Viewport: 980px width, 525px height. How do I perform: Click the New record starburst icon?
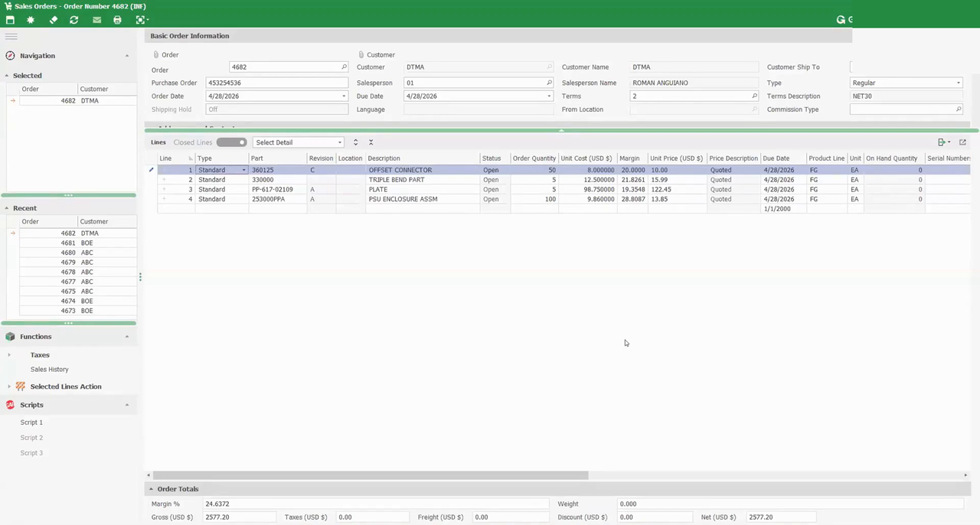tap(31, 20)
